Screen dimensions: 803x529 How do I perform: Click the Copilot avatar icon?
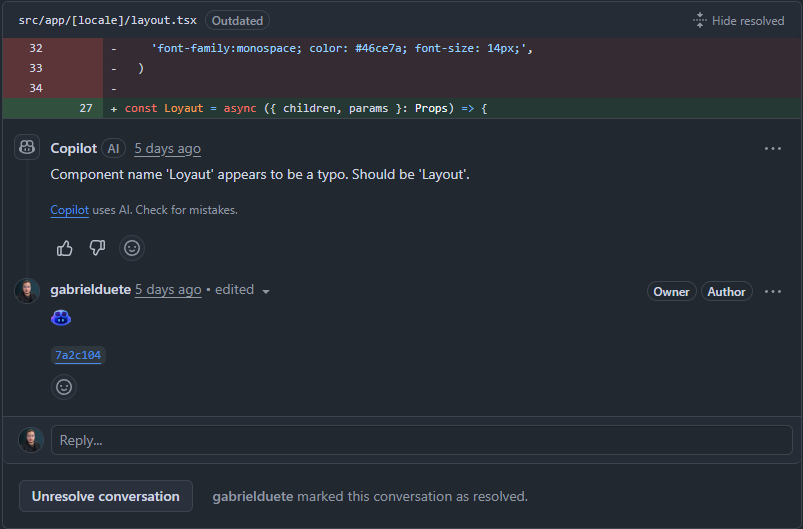[x=27, y=147]
